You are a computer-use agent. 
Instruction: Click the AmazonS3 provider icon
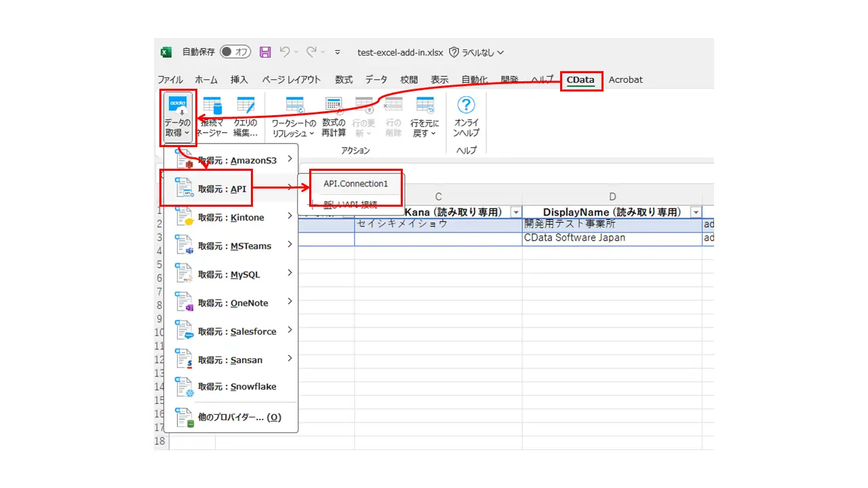coord(184,160)
